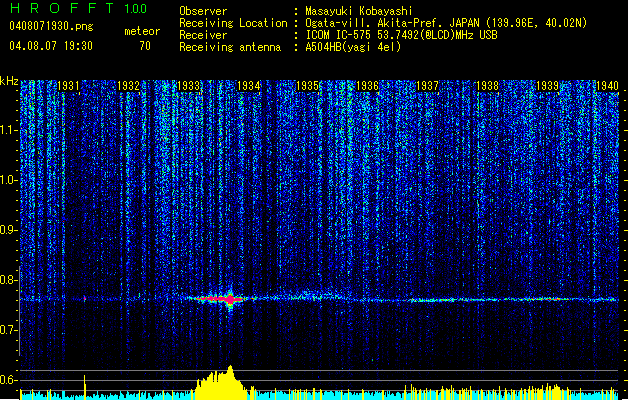Click the ICOM IC-575 receiver text
The width and height of the screenshot is (629, 400).
coord(401,35)
